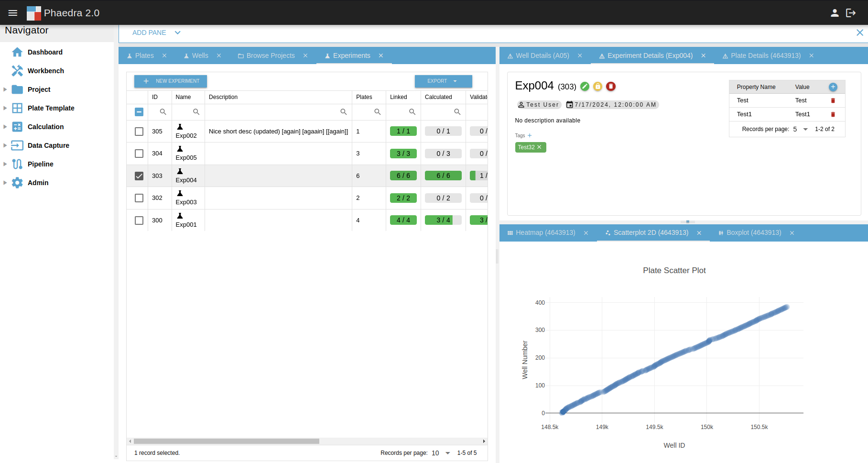Add a new tag with plus icon
The image size is (868, 463).
tap(530, 136)
